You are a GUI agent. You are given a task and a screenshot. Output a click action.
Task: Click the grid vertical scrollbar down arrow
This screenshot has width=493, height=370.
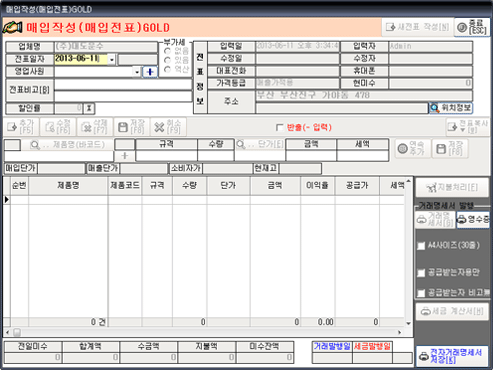tap(409, 323)
